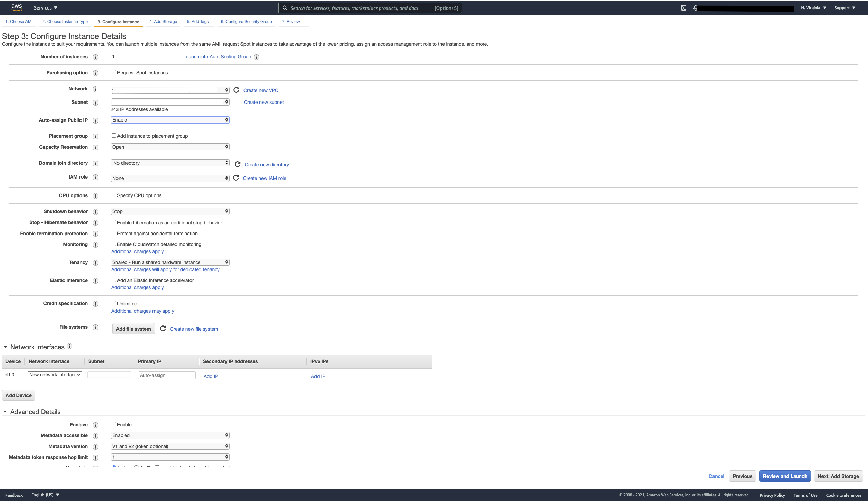Click the notifications bell icon
The image size is (868, 503).
click(x=695, y=8)
